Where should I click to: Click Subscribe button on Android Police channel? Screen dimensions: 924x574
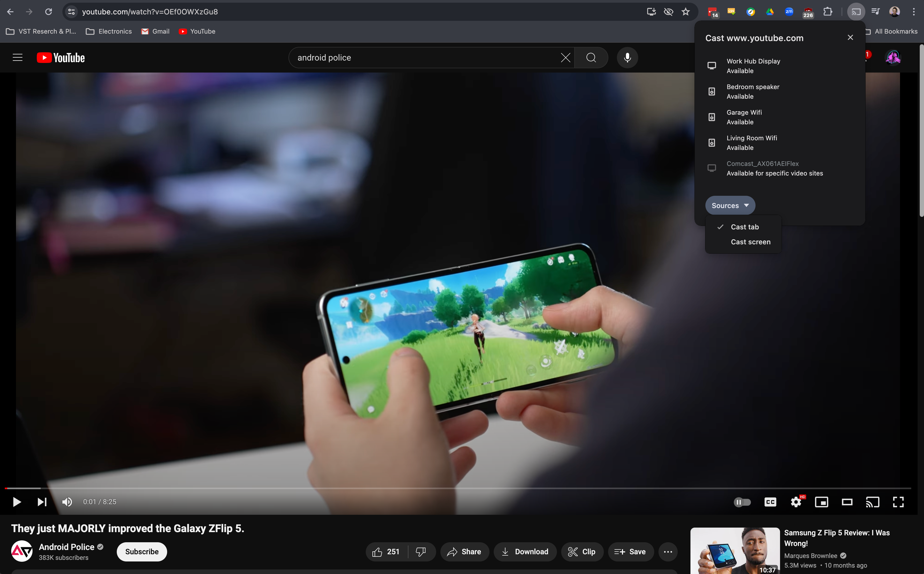(x=142, y=551)
